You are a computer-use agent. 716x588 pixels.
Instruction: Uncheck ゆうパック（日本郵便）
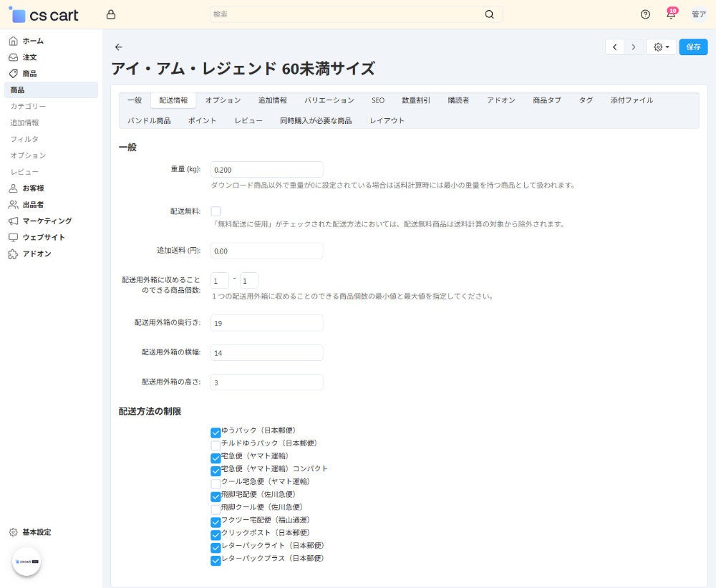coord(216,432)
